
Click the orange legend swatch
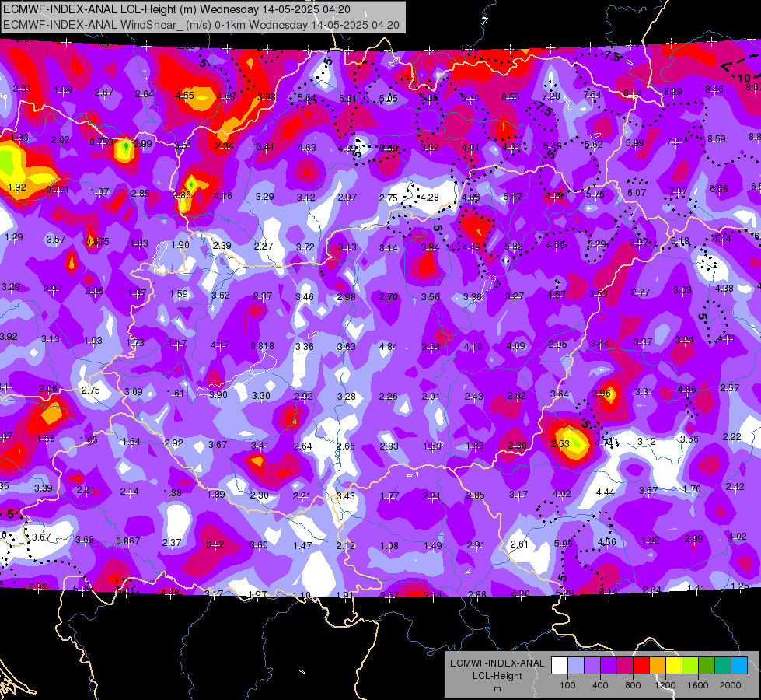[658, 666]
